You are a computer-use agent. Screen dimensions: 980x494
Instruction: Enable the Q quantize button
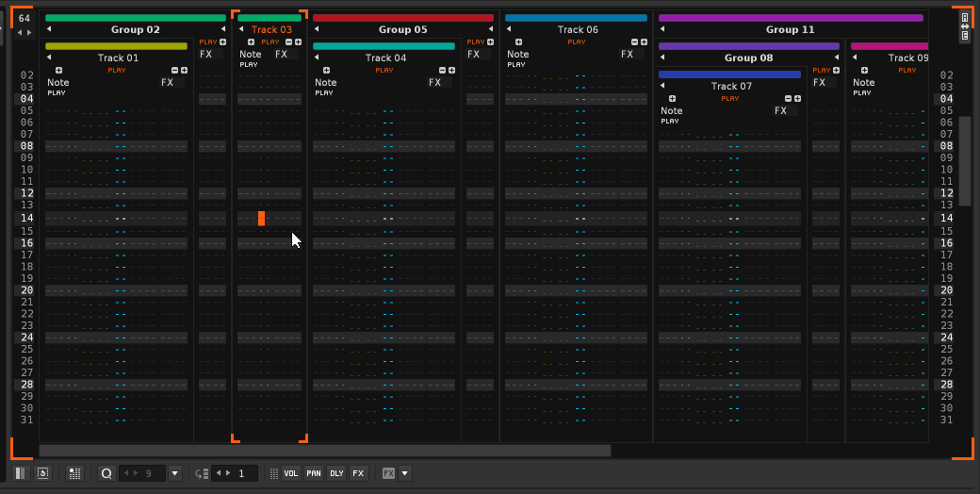(x=106, y=473)
